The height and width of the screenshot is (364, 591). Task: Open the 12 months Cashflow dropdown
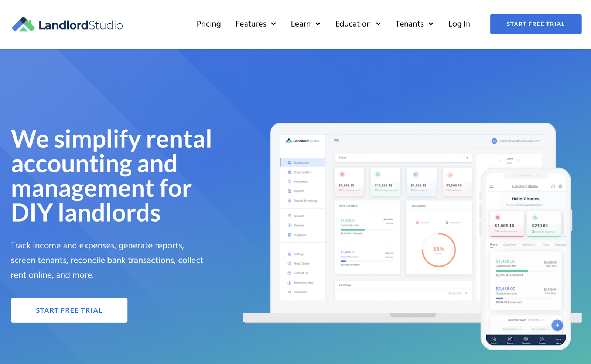[x=458, y=293]
